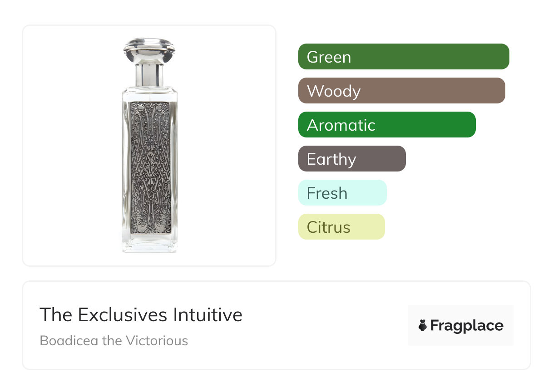Open the perfume bottle product image
This screenshot has height=392, width=553.
pos(149,145)
